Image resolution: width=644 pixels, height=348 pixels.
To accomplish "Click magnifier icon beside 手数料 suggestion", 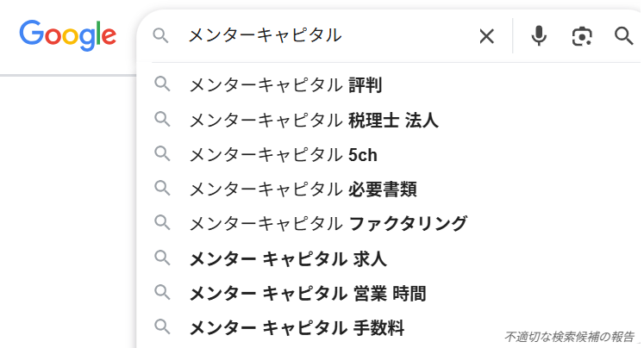I will [161, 327].
